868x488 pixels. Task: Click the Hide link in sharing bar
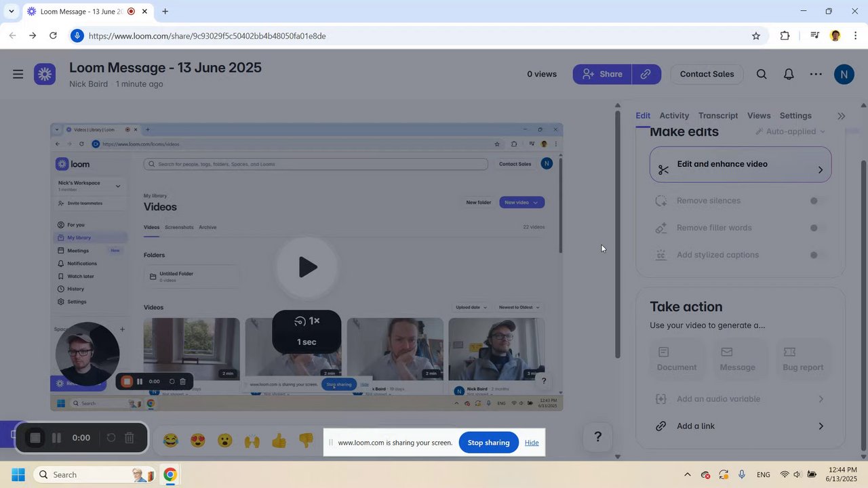pyautogui.click(x=532, y=443)
